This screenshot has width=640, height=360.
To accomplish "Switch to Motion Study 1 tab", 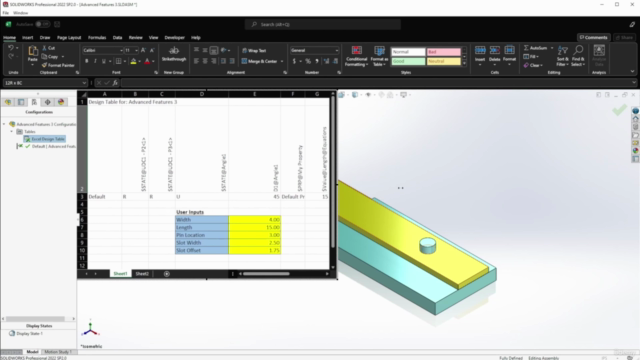I will 58,352.
